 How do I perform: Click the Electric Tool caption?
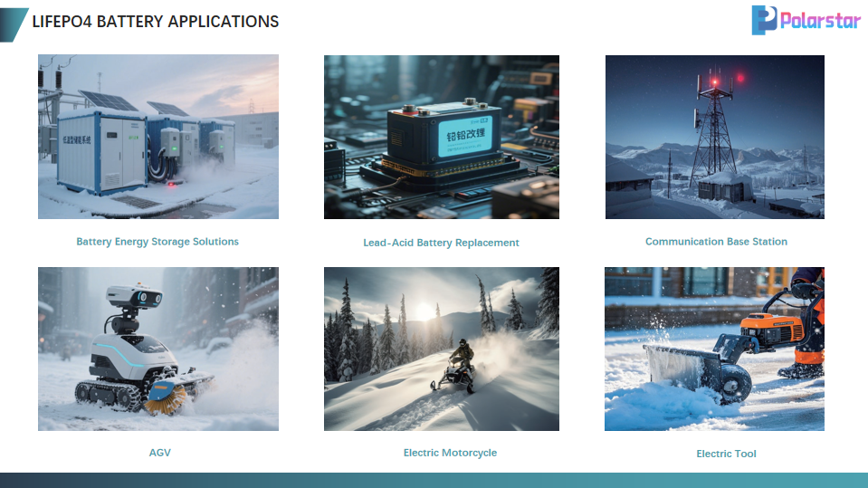(x=726, y=454)
